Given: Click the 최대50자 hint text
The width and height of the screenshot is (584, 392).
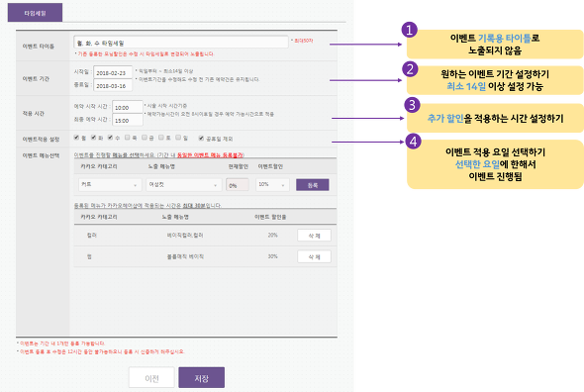Looking at the screenshot, I should (x=303, y=41).
